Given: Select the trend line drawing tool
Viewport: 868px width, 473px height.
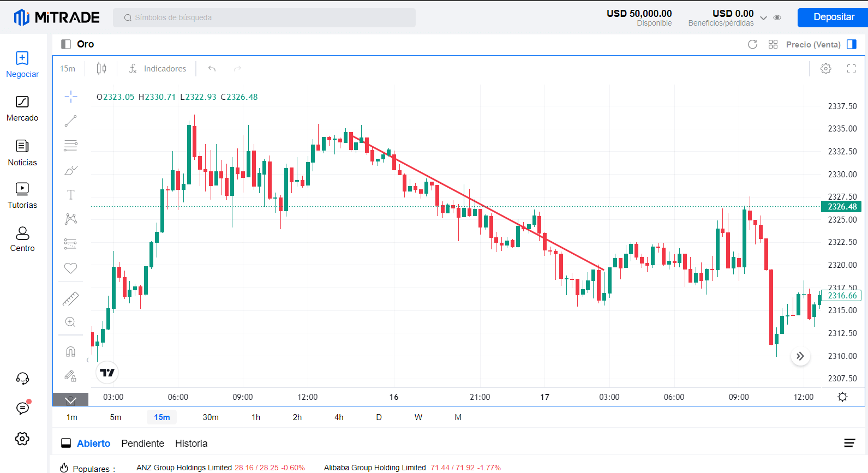Looking at the screenshot, I should [70, 121].
